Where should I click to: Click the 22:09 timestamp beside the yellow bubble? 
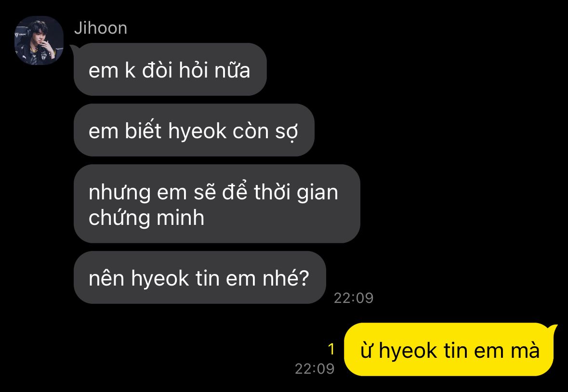(x=315, y=369)
